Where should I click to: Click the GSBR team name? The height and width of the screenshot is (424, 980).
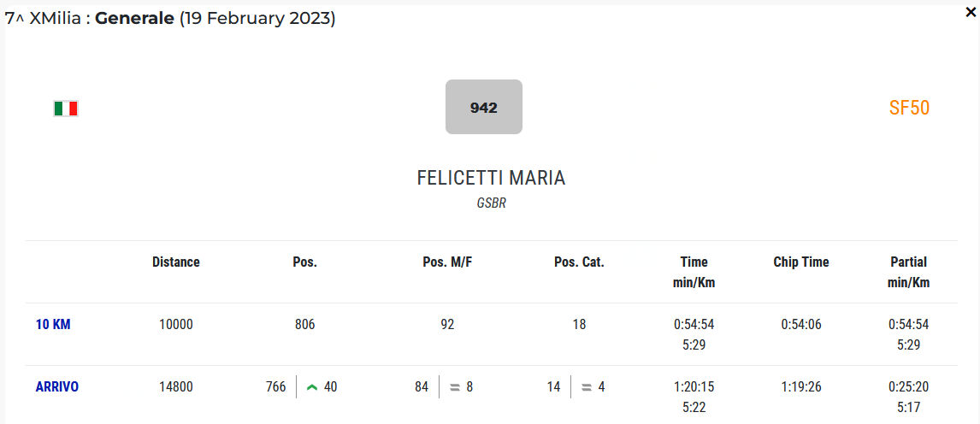point(491,204)
